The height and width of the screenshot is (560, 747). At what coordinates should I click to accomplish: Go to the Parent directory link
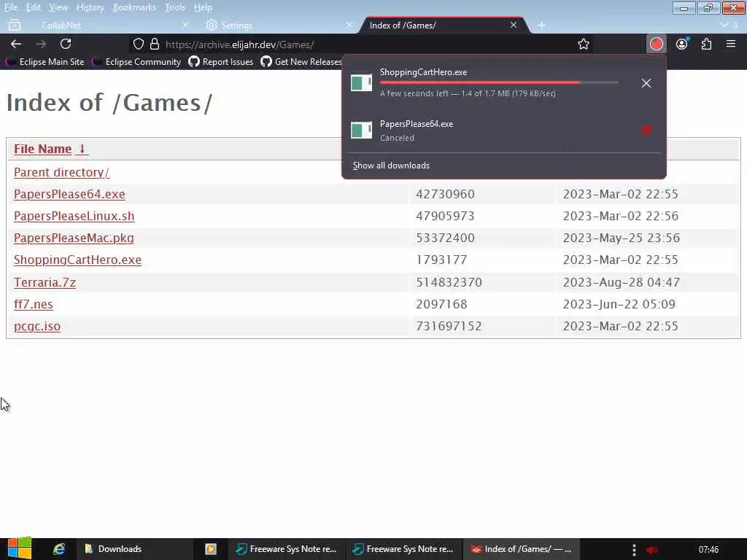point(61,172)
